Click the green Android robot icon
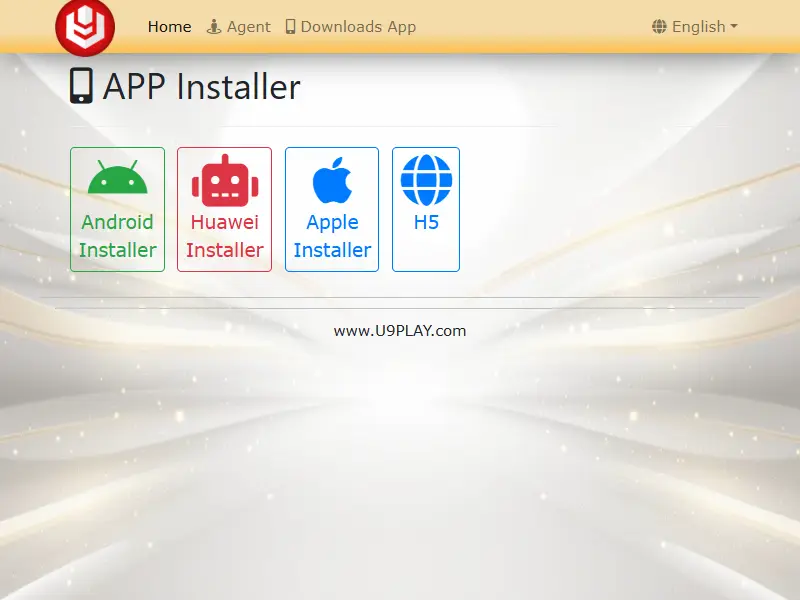This screenshot has width=800, height=600. pyautogui.click(x=117, y=177)
